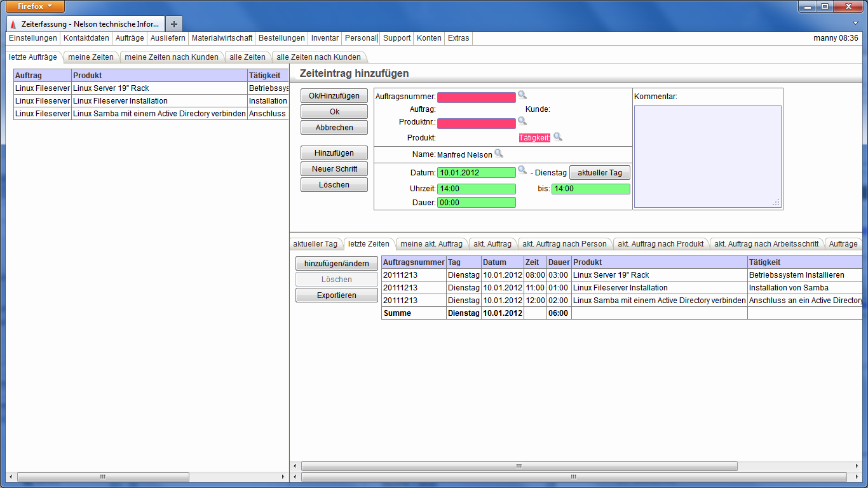Click the Uhrzeit start time field
The width and height of the screenshot is (868, 488).
pyautogui.click(x=477, y=189)
